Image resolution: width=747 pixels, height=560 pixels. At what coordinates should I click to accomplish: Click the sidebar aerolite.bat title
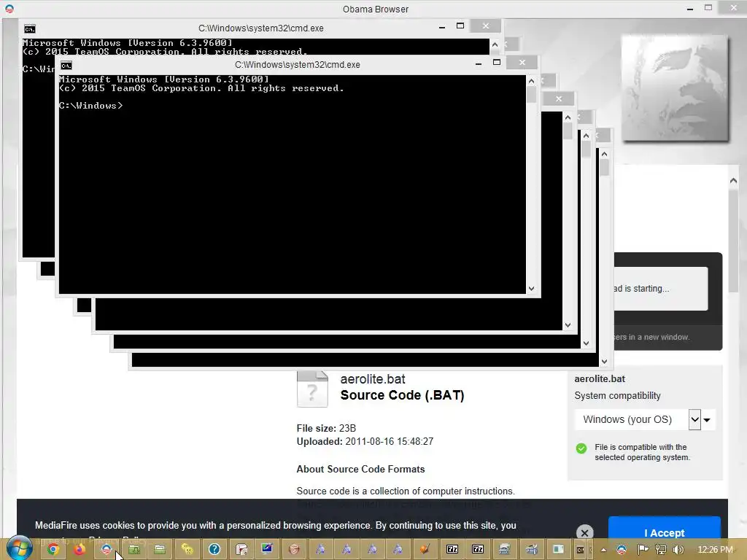click(600, 379)
